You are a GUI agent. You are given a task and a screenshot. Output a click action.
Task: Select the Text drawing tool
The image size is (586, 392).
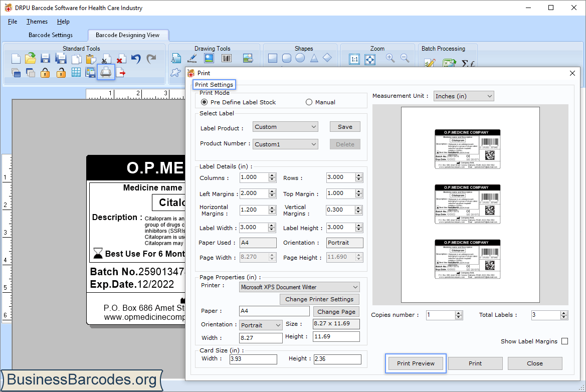point(176,58)
